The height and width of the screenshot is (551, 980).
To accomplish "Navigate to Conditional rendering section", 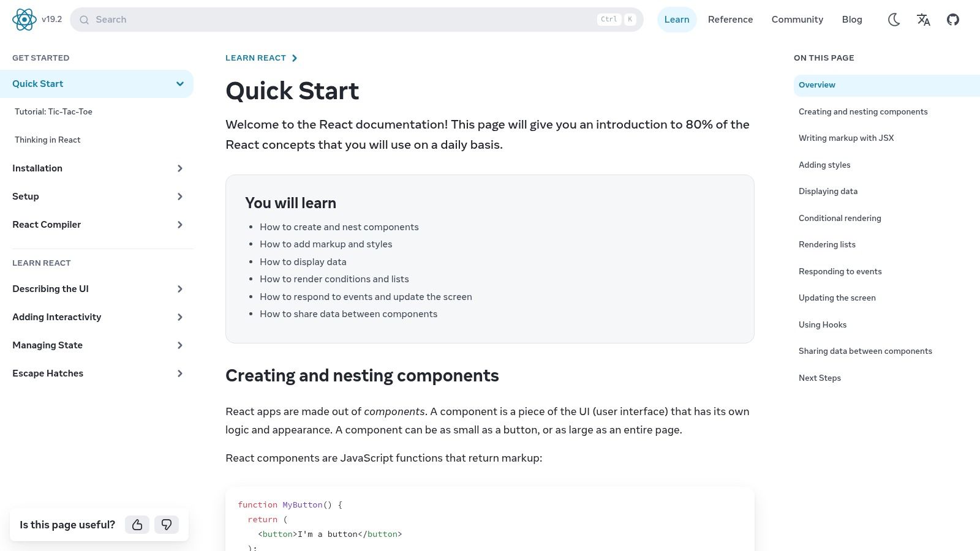I will point(840,218).
